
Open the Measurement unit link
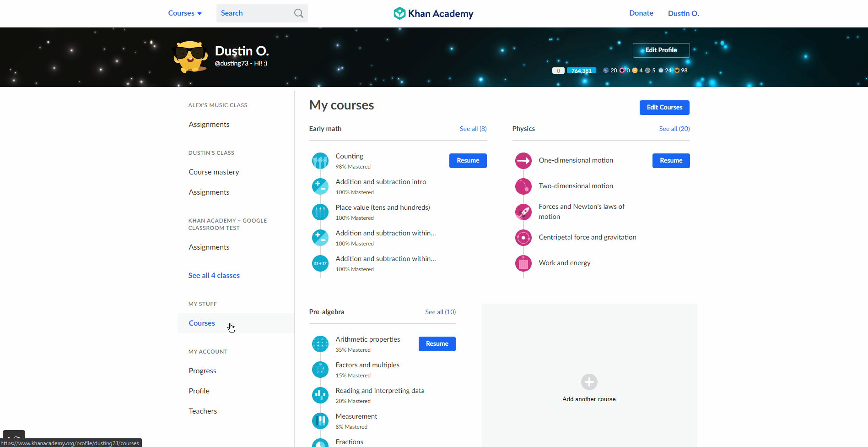[x=356, y=416]
